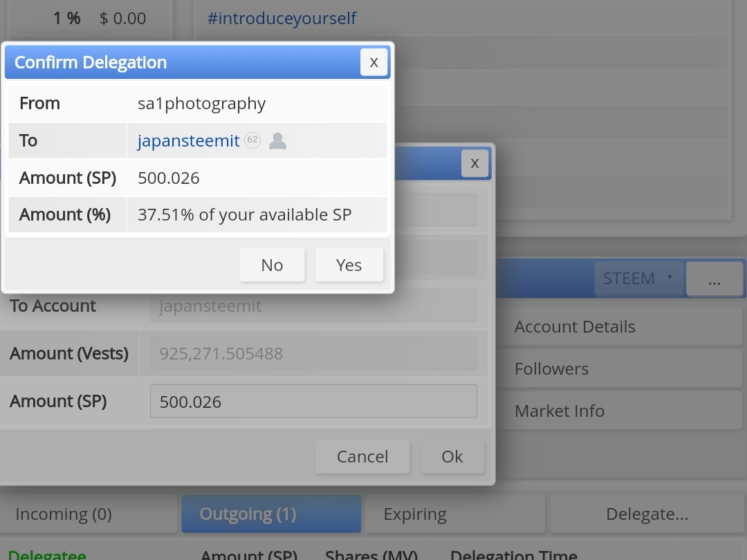Click the 500.026 amount in confirmation table
This screenshot has width=747, height=560.
169,178
